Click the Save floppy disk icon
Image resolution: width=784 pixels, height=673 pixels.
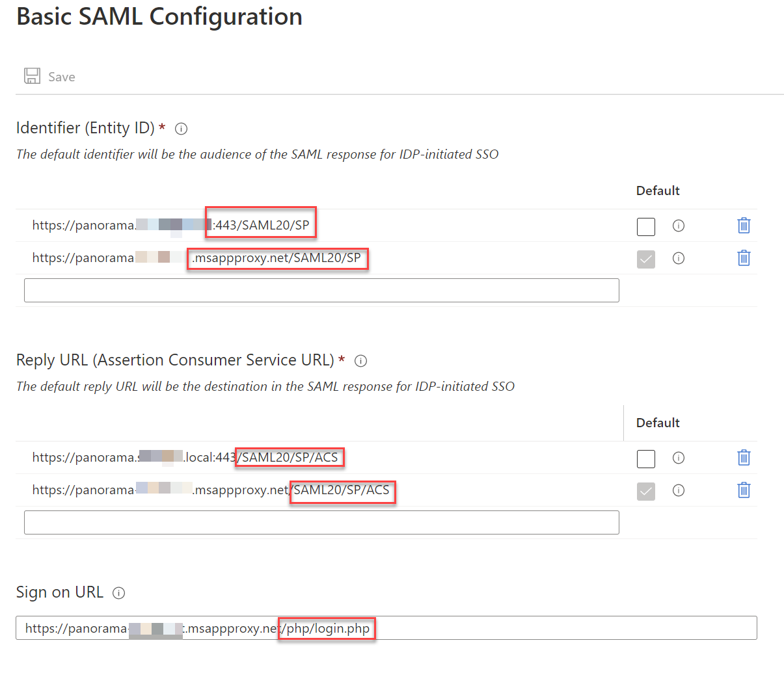[x=32, y=76]
